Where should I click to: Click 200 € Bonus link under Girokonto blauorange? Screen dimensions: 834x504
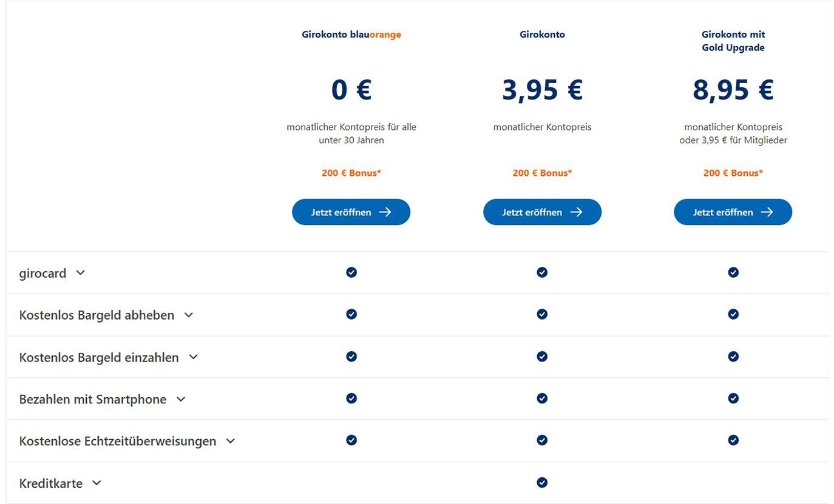[351, 173]
